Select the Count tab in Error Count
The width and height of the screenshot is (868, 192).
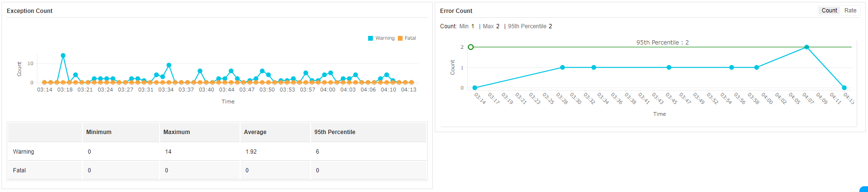pyautogui.click(x=829, y=11)
